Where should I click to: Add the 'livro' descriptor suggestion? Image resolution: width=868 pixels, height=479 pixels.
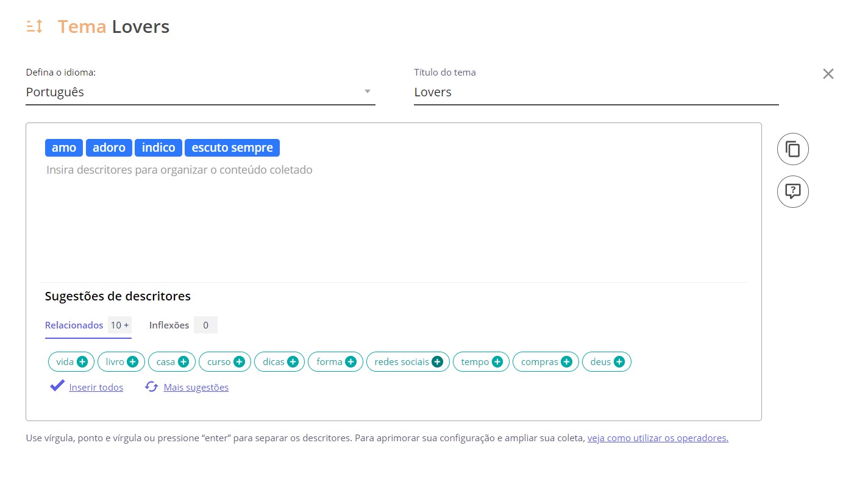click(x=132, y=362)
